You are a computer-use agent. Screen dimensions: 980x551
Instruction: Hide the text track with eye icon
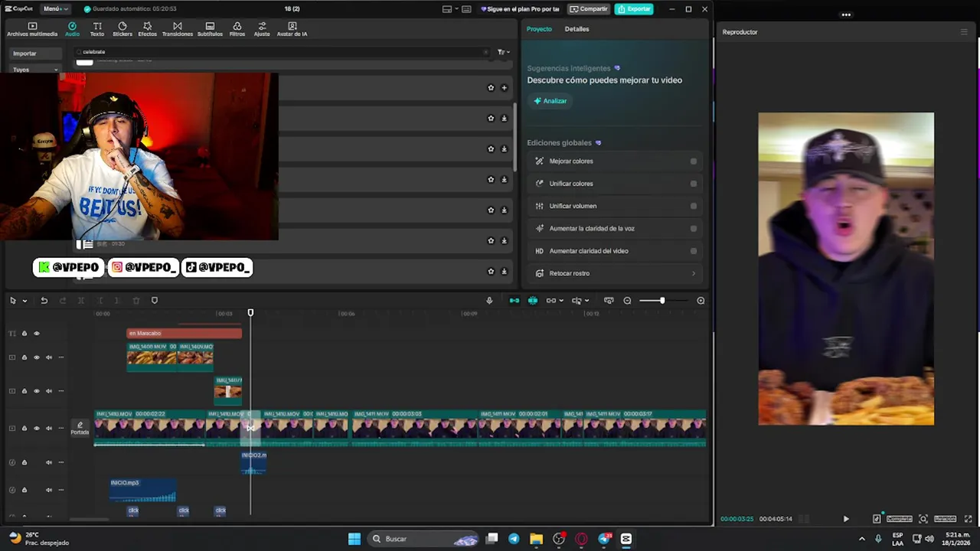(x=36, y=334)
